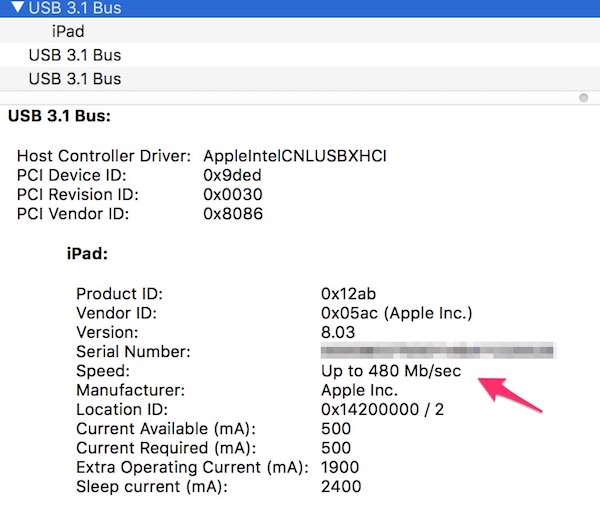Image resolution: width=600 pixels, height=507 pixels.
Task: Click the Vendor ID value 0x05ac (Apple Inc.)
Action: (396, 314)
